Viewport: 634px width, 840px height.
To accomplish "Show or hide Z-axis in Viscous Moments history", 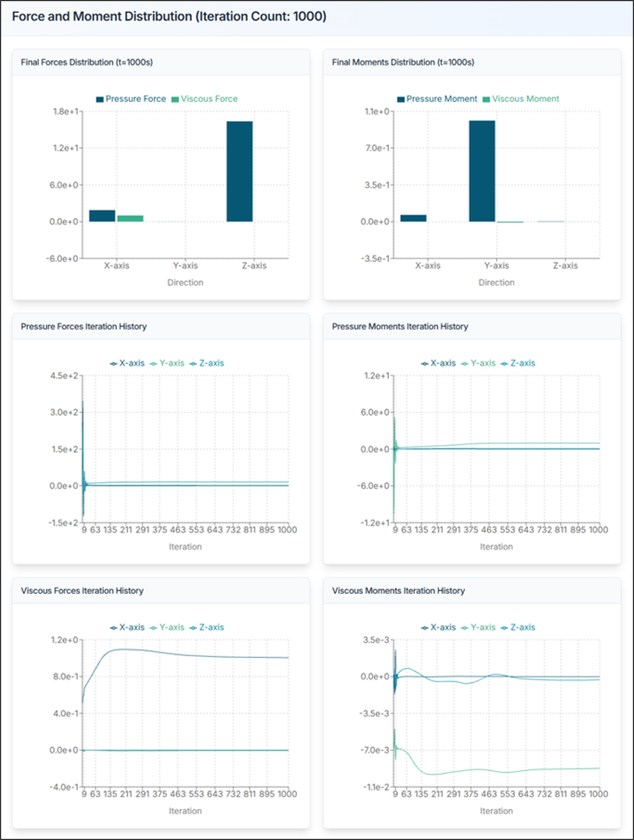I will pos(517,627).
